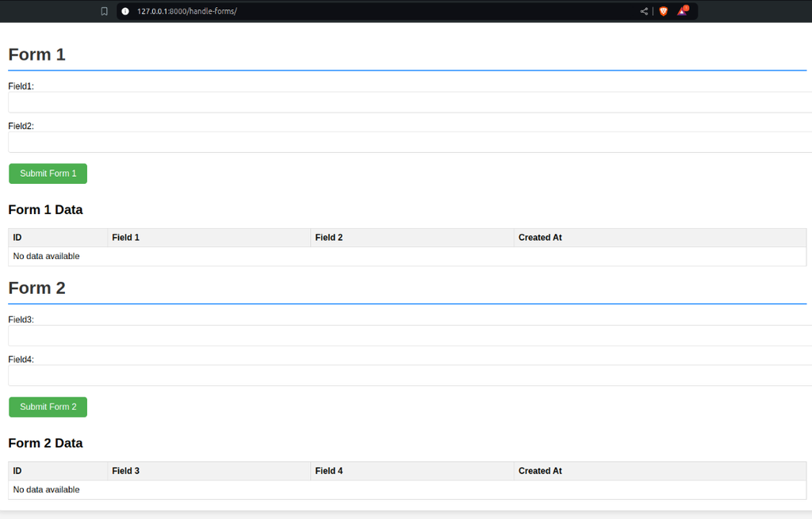
Task: Click the Field4 label
Action: [21, 360]
